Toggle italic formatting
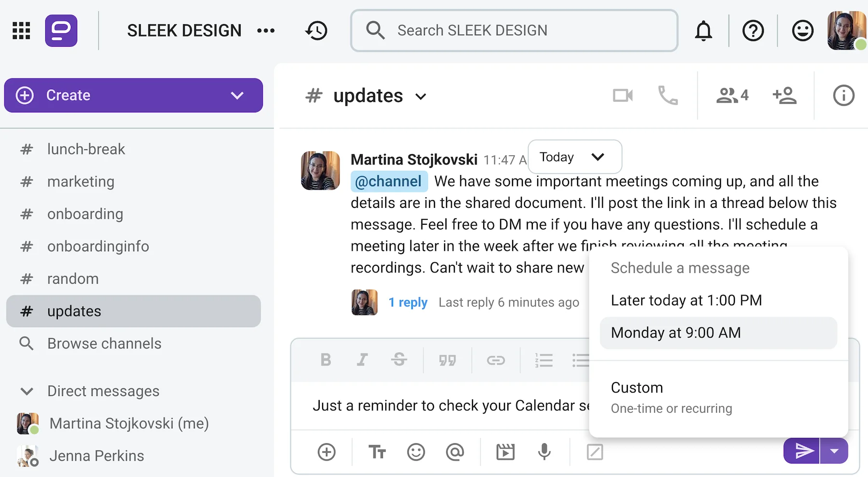Viewport: 868px width, 477px height. click(x=362, y=360)
